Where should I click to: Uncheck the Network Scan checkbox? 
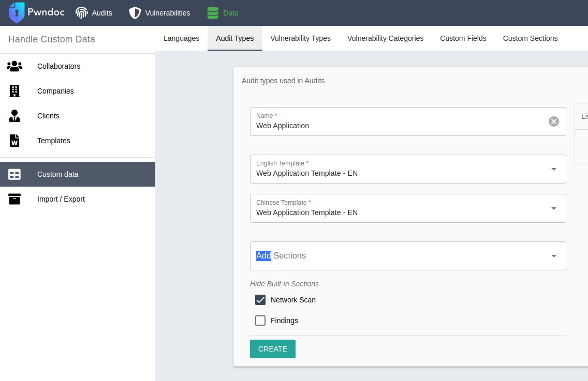pos(260,300)
